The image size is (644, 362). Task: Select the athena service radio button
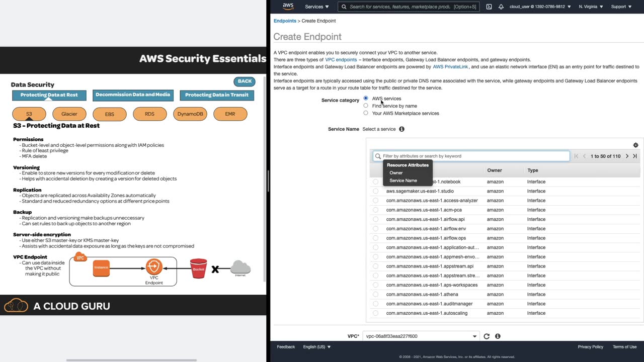coord(375,294)
